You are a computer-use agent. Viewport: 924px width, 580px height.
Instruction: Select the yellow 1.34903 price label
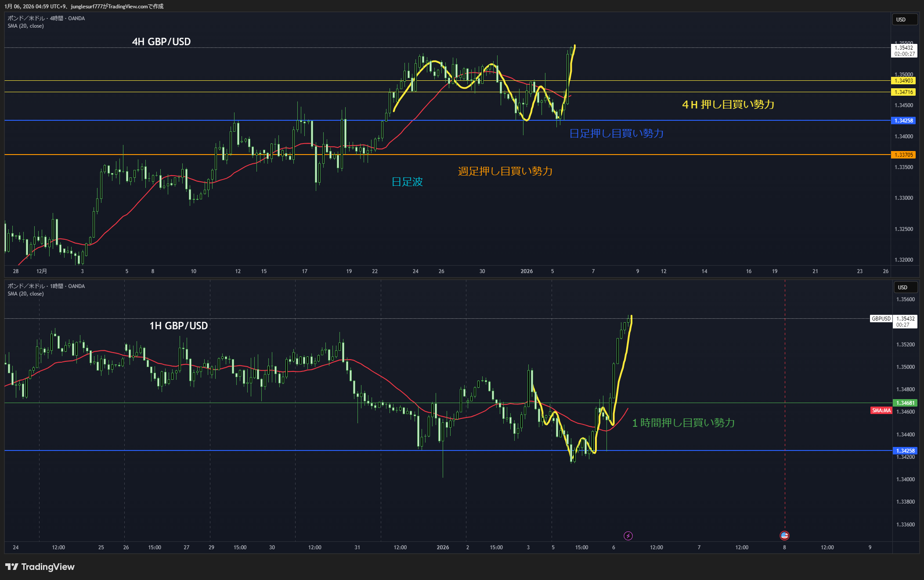pos(904,81)
